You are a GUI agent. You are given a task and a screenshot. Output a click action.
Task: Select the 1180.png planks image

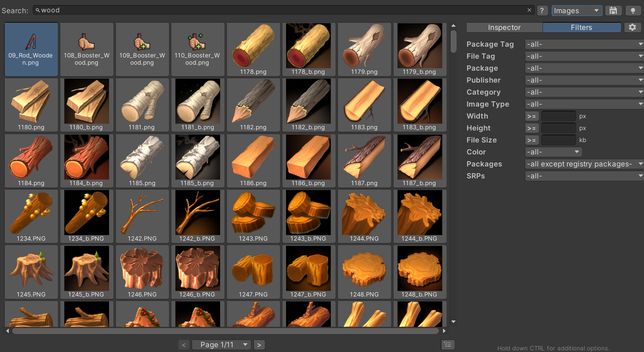31,105
